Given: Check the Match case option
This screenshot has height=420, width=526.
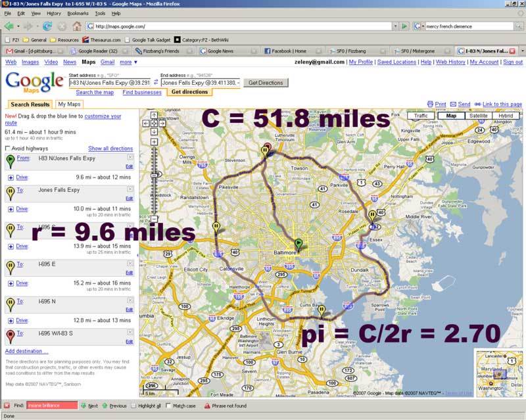Looking at the screenshot, I should tap(168, 406).
